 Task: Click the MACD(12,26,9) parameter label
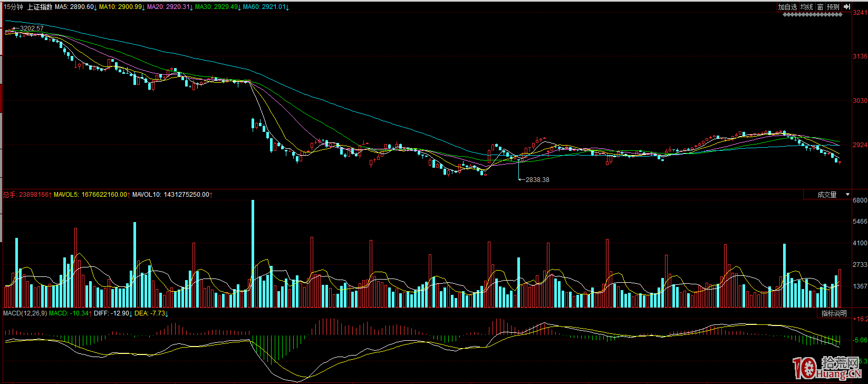coord(25,313)
